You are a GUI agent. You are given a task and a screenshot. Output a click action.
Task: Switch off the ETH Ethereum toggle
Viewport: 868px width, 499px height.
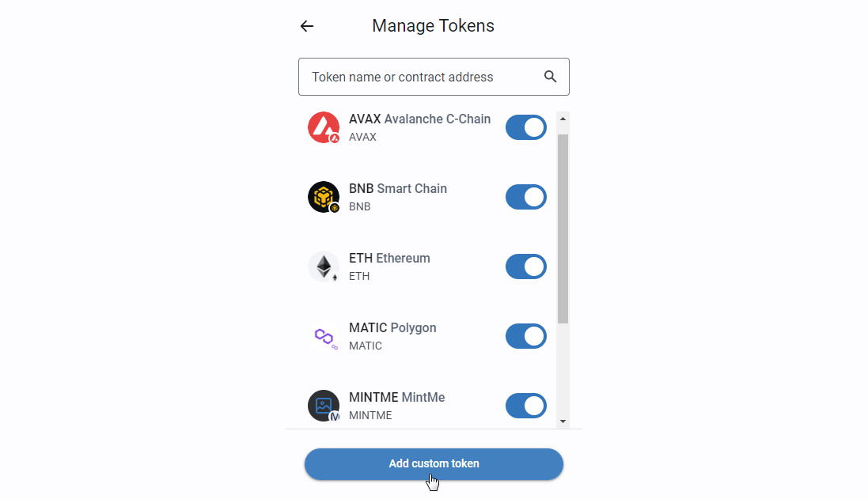pyautogui.click(x=526, y=267)
